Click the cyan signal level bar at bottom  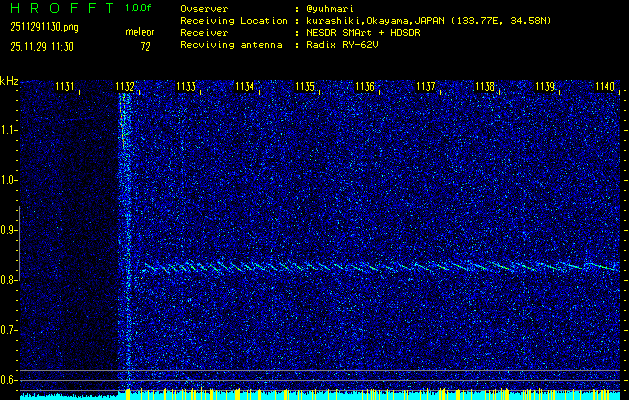click(x=320, y=395)
